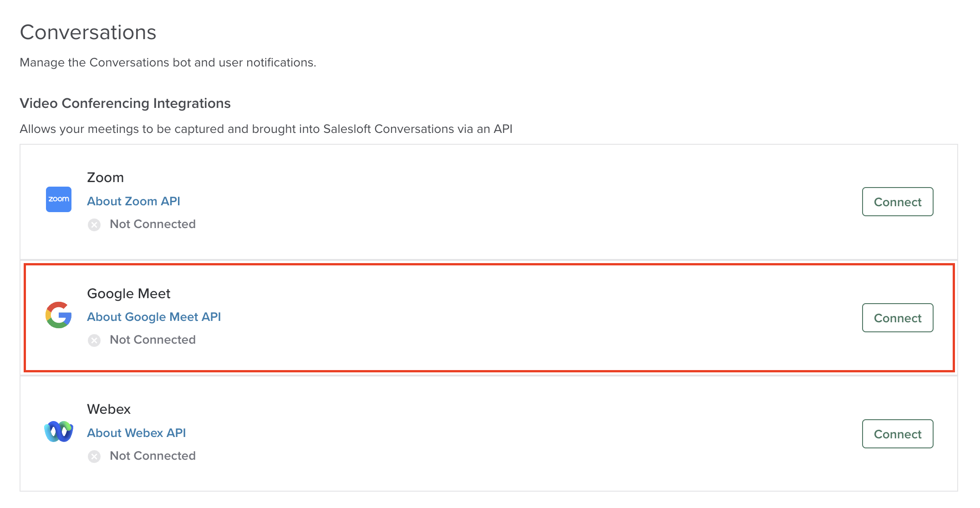Click Zoom's Not Connected status text
Image resolution: width=980 pixels, height=508 pixels.
152,224
